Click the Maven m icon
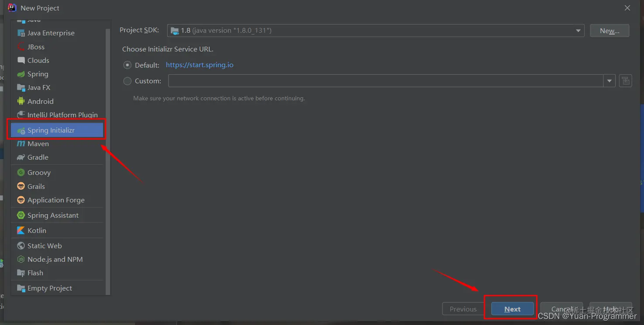Viewport: 644px width, 325px height. coord(21,144)
